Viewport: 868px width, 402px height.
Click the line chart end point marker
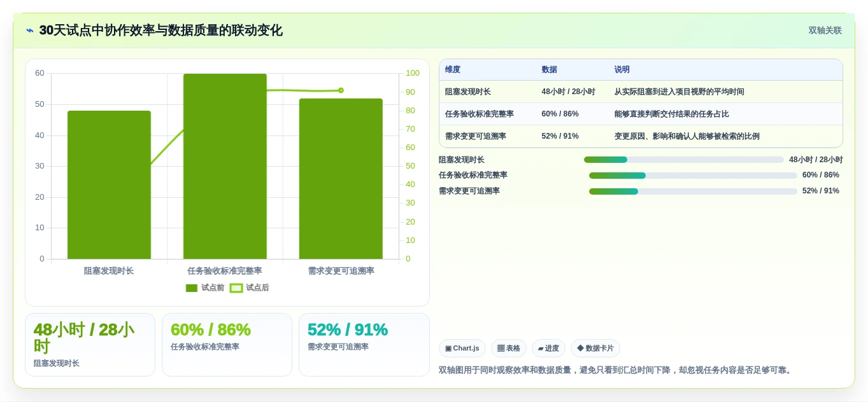click(341, 90)
